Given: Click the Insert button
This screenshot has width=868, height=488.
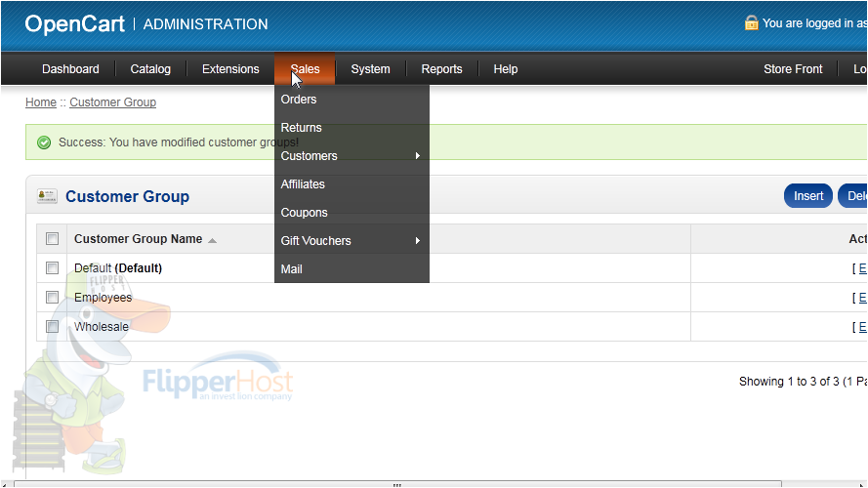Looking at the screenshot, I should tap(808, 196).
